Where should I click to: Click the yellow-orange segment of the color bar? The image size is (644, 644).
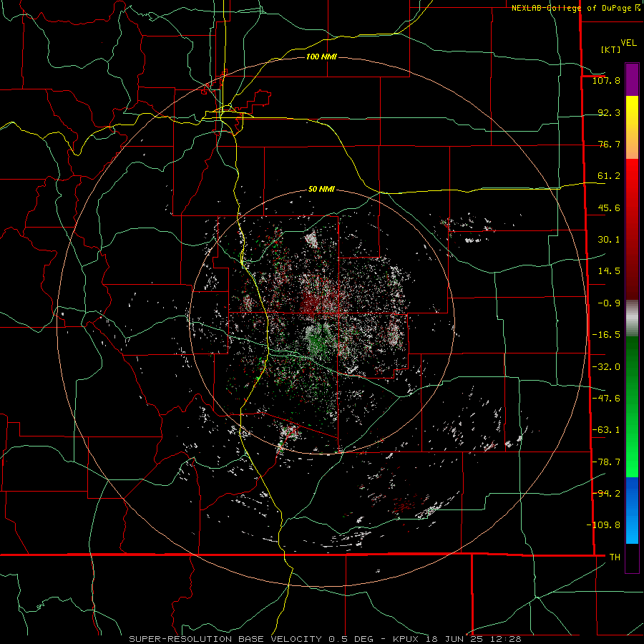[632, 127]
